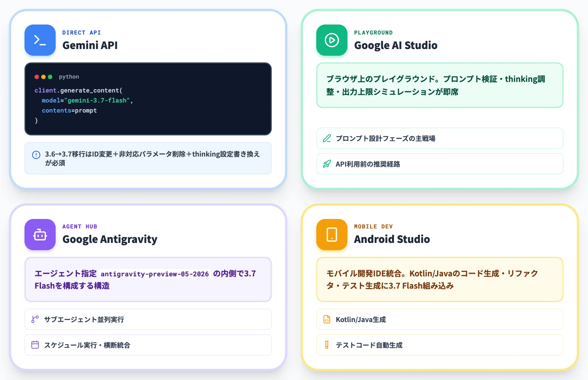Click the pencil icon beside プロンプト設計フェーズの主戦場
This screenshot has height=380, width=588.
pyautogui.click(x=327, y=138)
